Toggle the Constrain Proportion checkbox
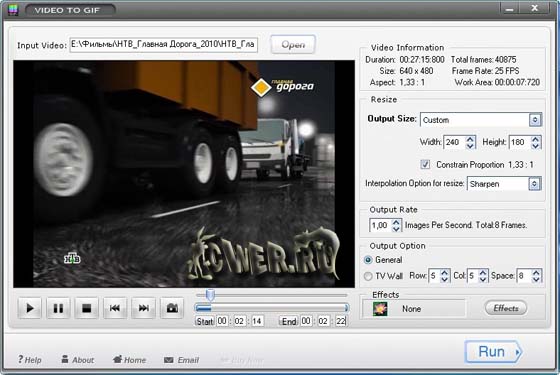The image size is (560, 375). pyautogui.click(x=425, y=164)
